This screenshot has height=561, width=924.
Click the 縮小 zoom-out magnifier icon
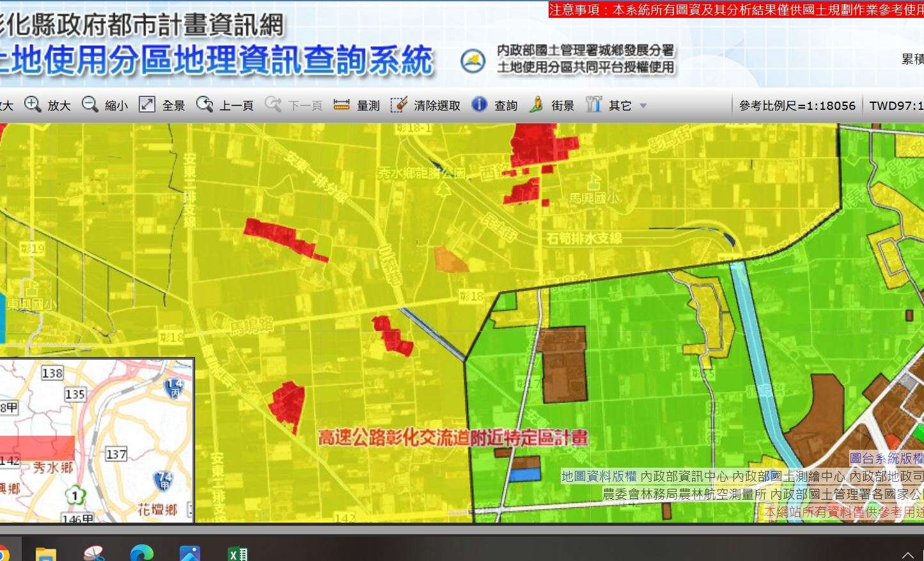point(90,104)
